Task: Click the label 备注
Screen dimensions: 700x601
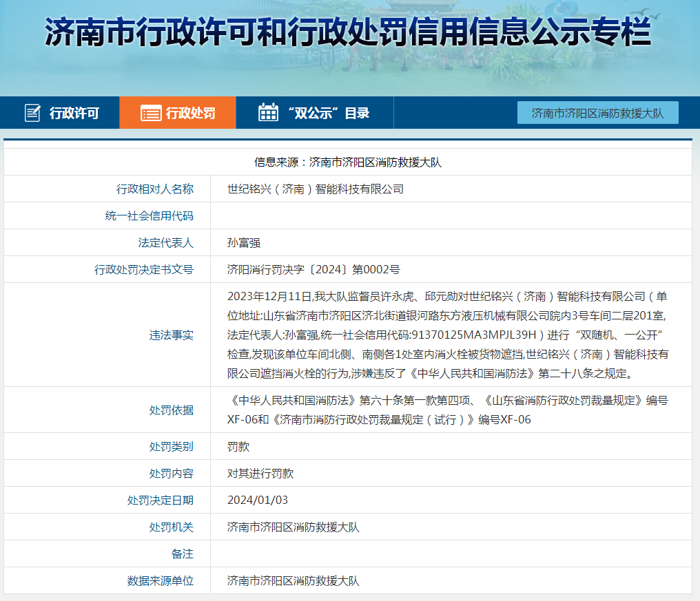Action: (x=183, y=553)
